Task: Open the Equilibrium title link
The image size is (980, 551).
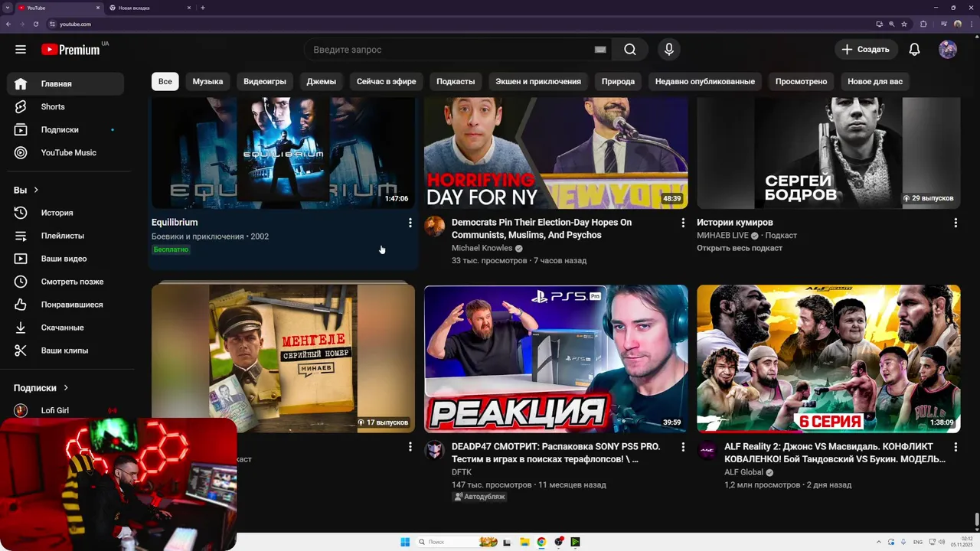Action: coord(175,223)
